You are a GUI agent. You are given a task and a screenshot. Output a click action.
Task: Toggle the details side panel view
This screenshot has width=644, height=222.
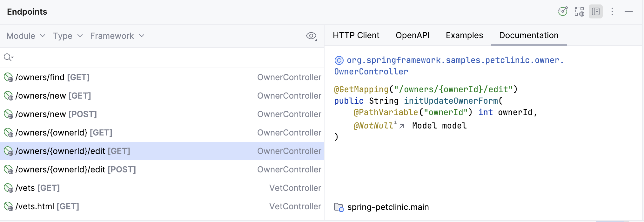pyautogui.click(x=596, y=12)
